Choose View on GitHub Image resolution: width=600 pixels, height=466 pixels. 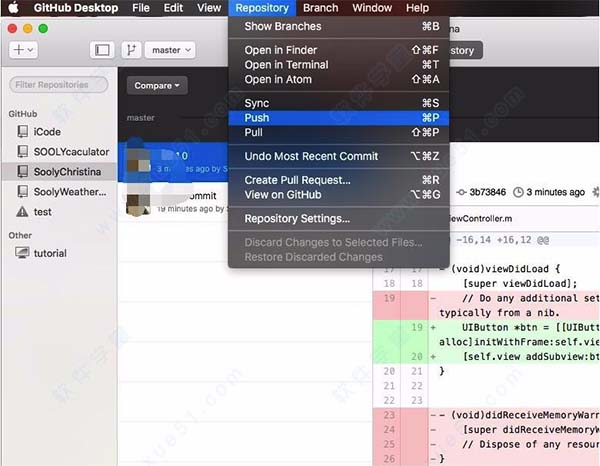[x=339, y=195]
